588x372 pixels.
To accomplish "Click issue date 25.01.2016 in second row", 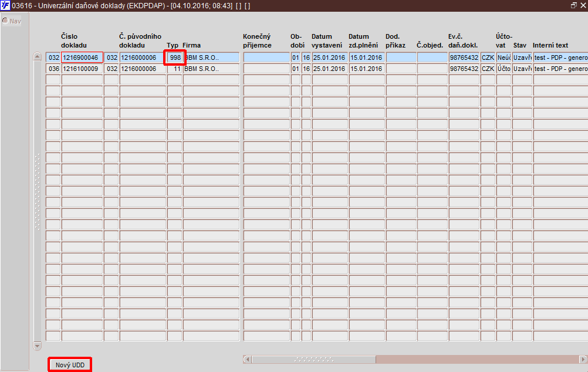I will point(330,69).
